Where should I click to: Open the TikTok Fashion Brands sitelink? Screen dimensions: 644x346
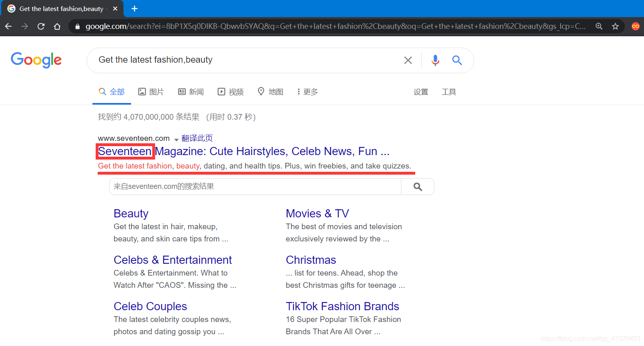(x=342, y=306)
